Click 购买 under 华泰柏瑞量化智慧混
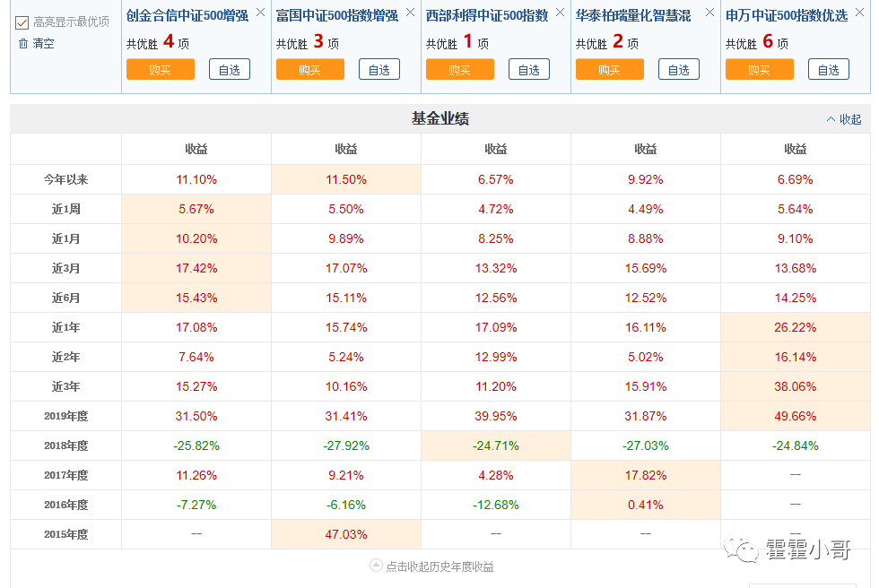Viewport: 879px width, 588px height. pos(609,69)
